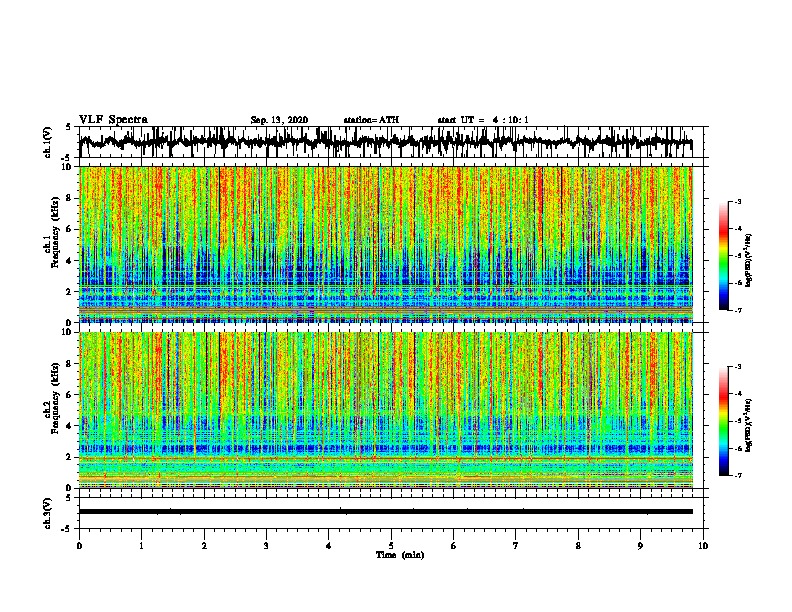
Task: Click the "ch.1 Frequency (kHz)" axis label
Action: (x=52, y=233)
